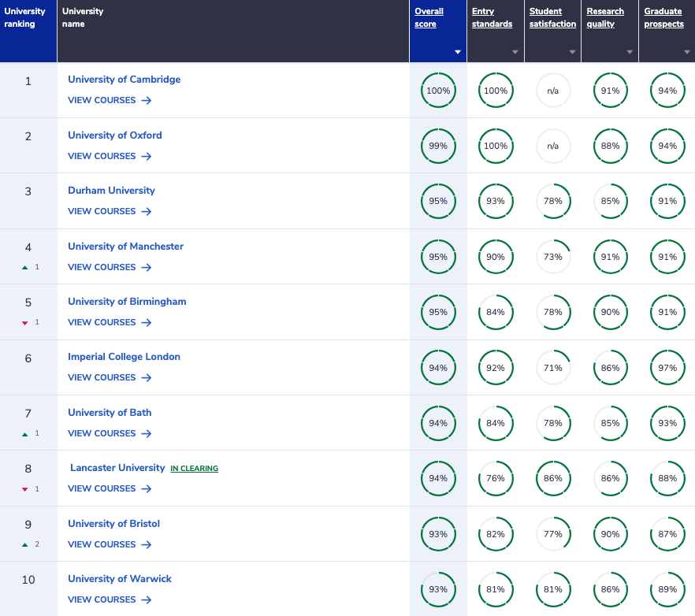
Task: Click IN CLEARING badge for Lancaster
Action: [194, 469]
